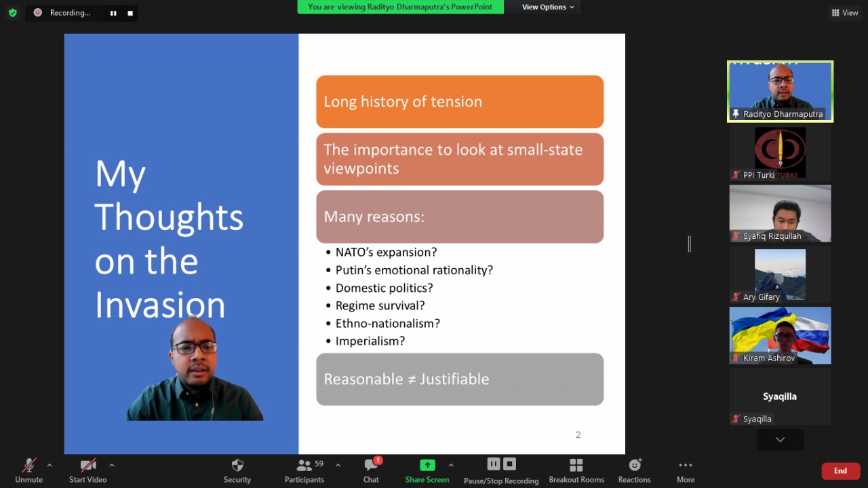
Task: Click the presenter's video overlay on the slide
Action: (195, 369)
